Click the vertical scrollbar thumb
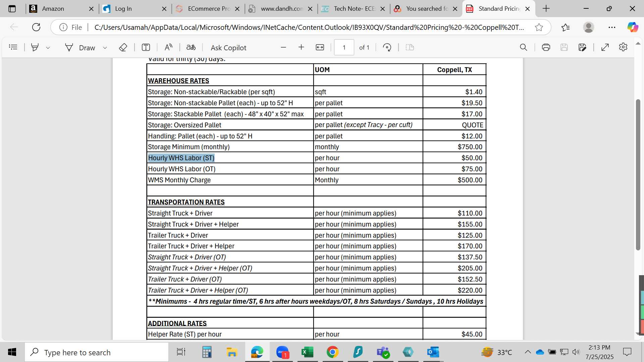 point(638,174)
